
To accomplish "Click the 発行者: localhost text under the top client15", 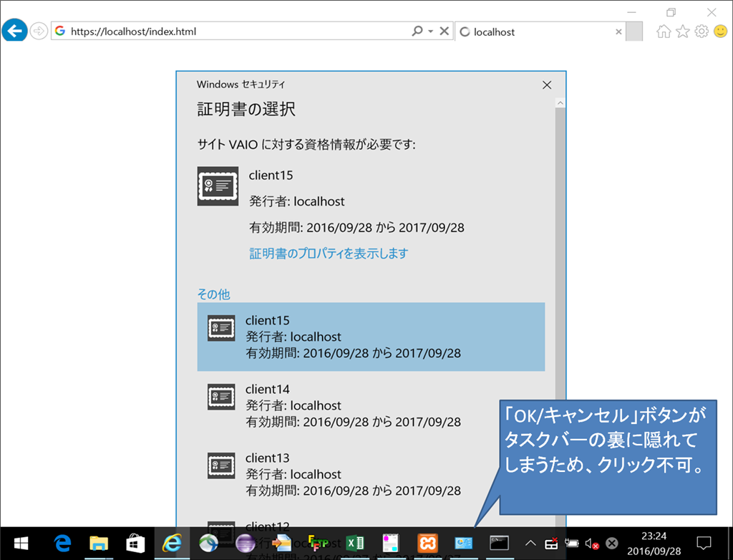I will pos(297,202).
